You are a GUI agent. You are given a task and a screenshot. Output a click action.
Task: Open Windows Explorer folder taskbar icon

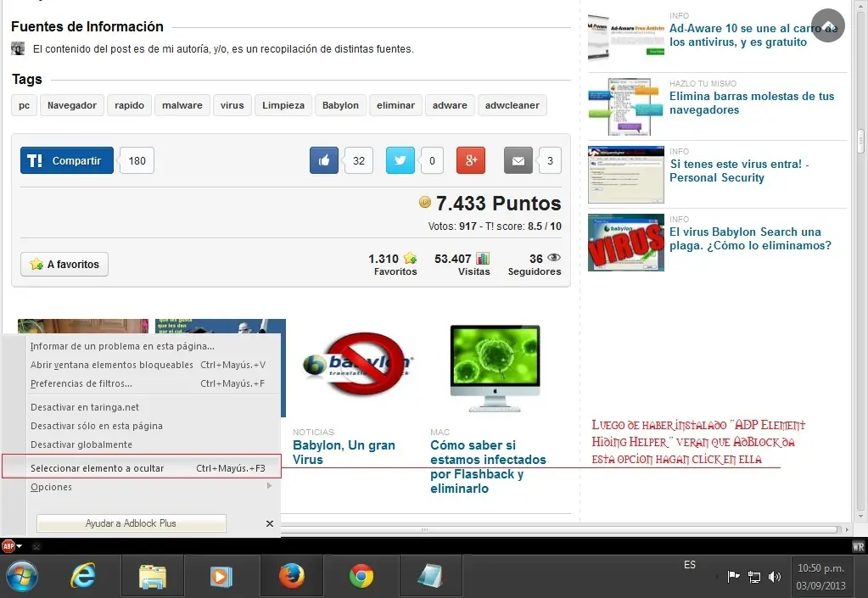click(152, 577)
